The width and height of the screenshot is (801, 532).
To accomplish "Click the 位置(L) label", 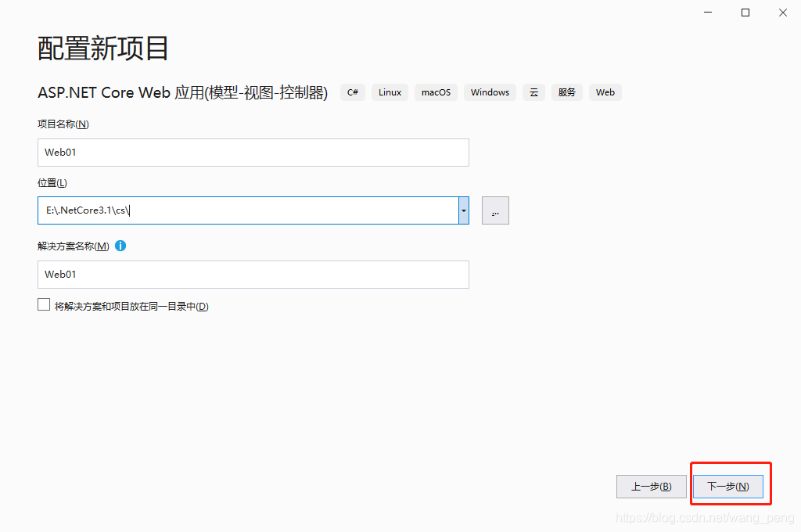I will pyautogui.click(x=52, y=183).
